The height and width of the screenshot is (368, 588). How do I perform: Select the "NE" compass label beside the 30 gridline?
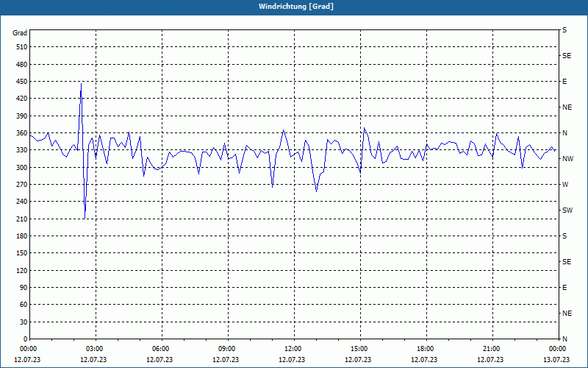567,314
